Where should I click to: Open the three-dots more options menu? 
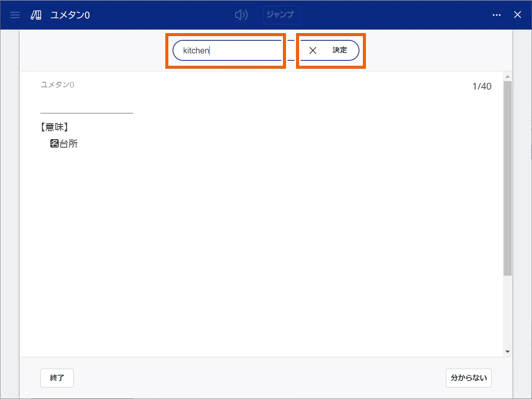tap(497, 15)
